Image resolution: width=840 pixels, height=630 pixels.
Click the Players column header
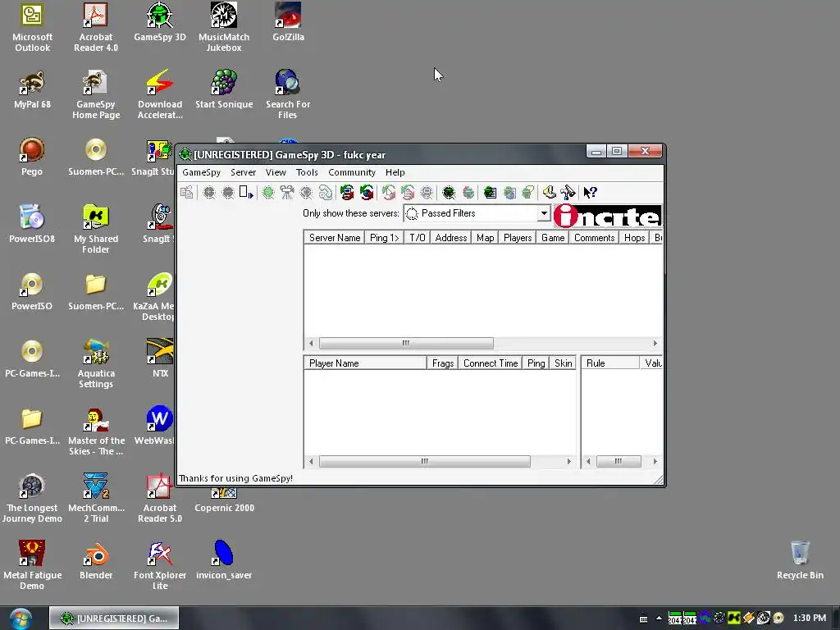coord(518,237)
